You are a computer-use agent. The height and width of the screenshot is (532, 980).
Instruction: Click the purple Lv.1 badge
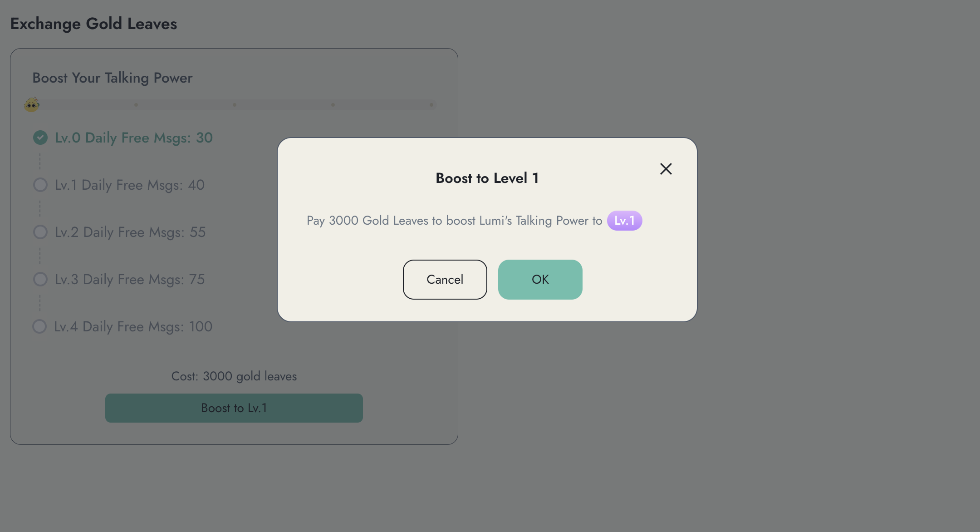coord(624,221)
